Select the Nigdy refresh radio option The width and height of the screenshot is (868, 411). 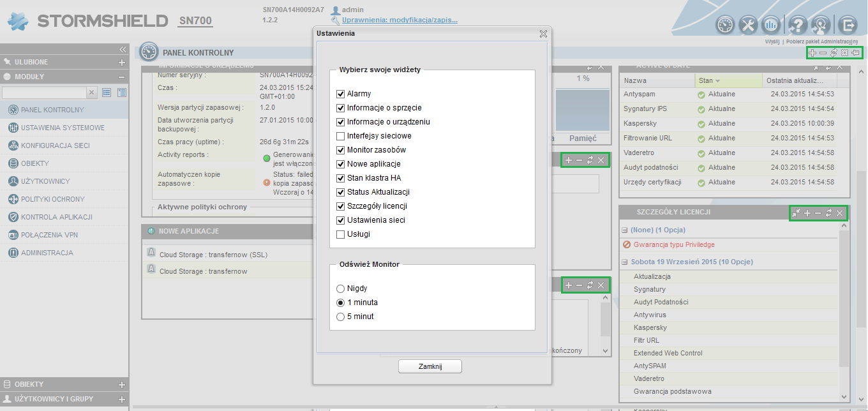[x=340, y=288]
